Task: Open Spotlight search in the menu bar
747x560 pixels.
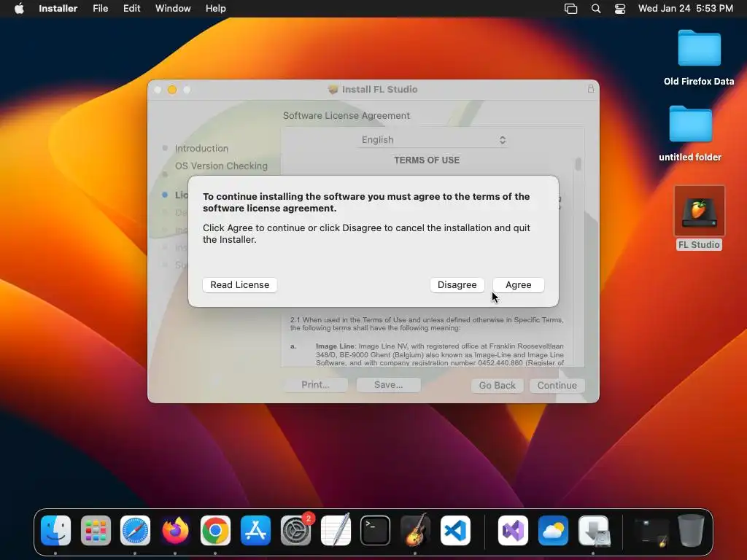Action: click(x=595, y=9)
